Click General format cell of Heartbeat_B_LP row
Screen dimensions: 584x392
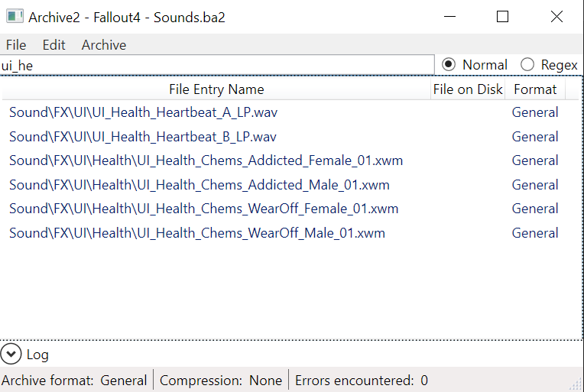click(x=535, y=137)
